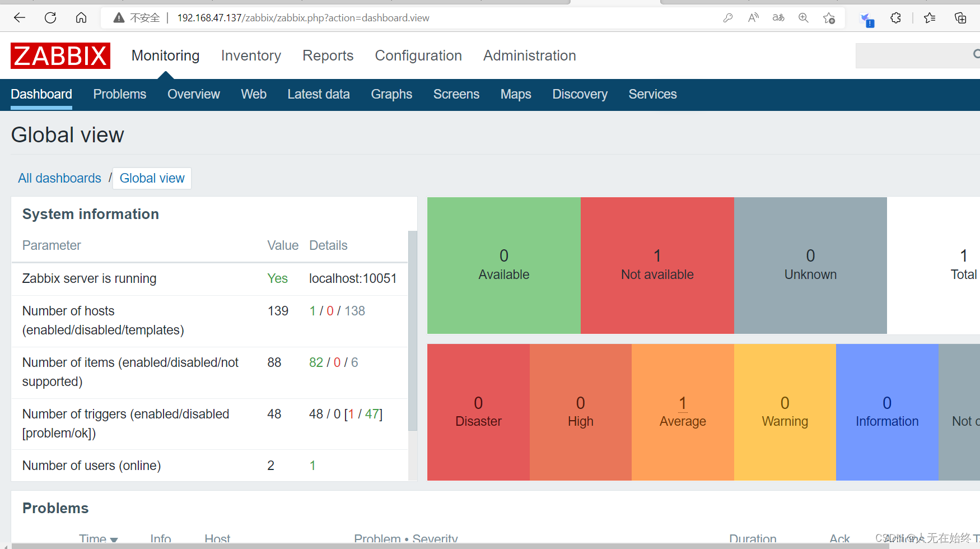
Task: Click the 'Problems' widget header
Action: pos(55,508)
